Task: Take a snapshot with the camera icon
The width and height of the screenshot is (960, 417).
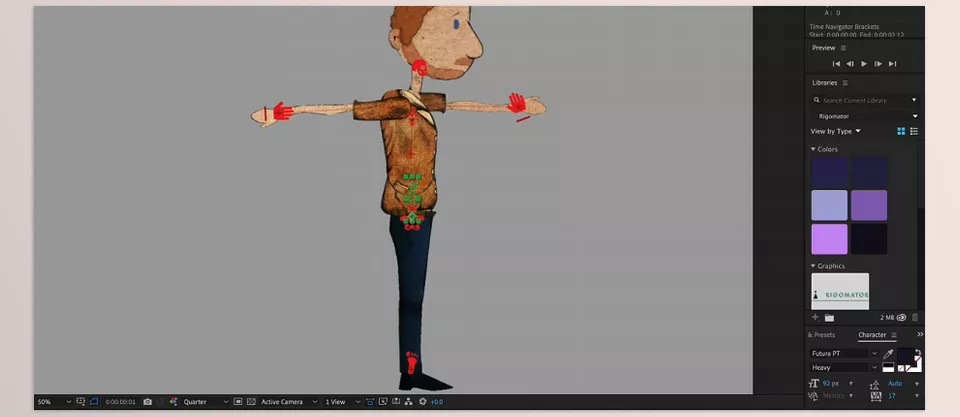Action: [x=148, y=402]
